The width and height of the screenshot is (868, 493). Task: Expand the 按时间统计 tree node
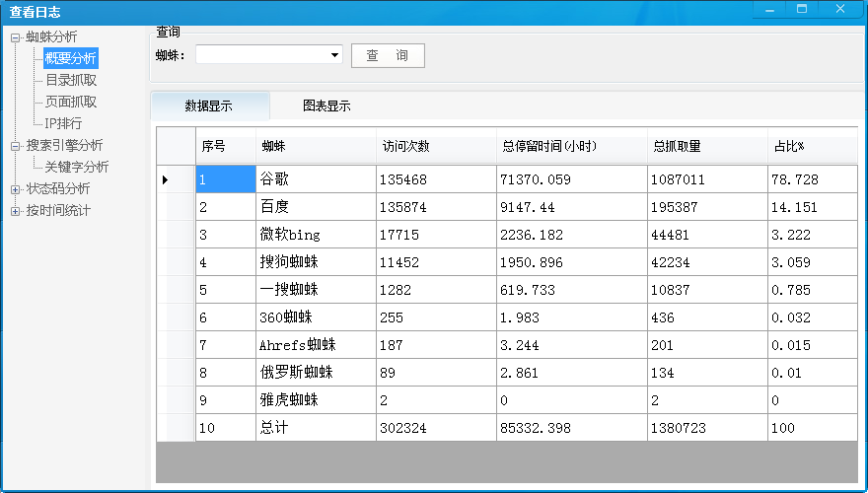(15, 211)
